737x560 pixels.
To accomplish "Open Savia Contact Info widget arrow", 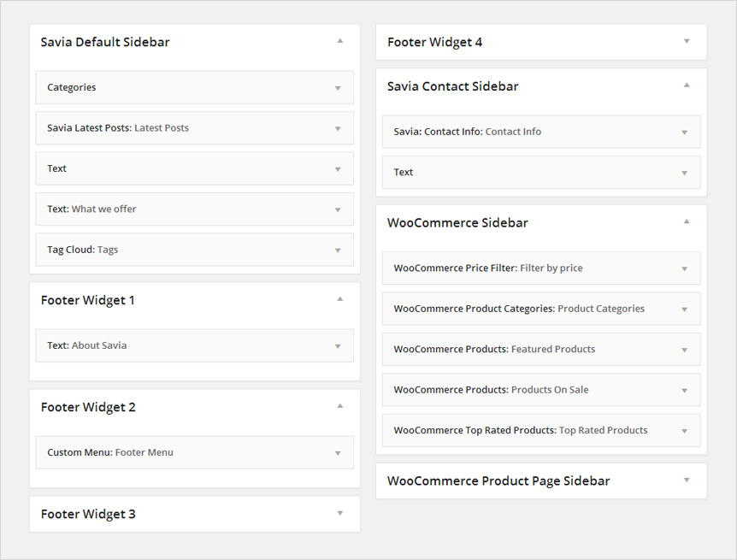I will tap(684, 133).
